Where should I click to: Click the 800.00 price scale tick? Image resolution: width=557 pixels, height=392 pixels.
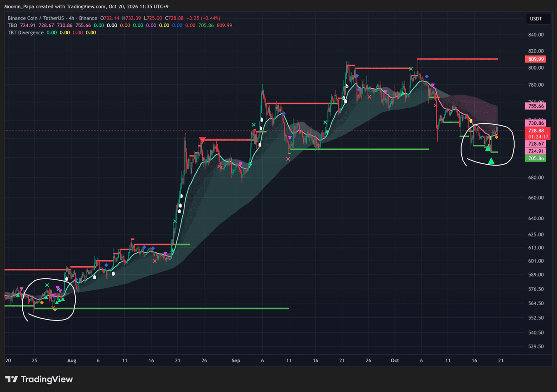tap(536, 68)
